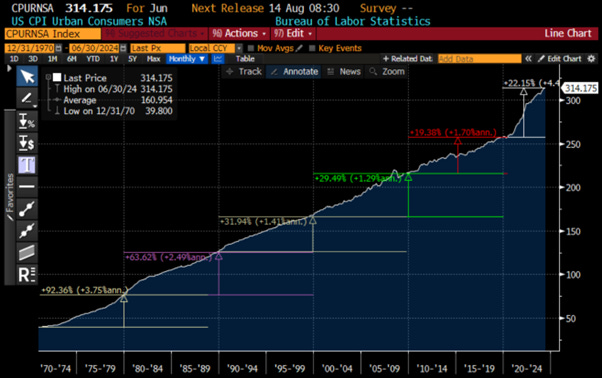Select the text annotation tool

point(27,165)
